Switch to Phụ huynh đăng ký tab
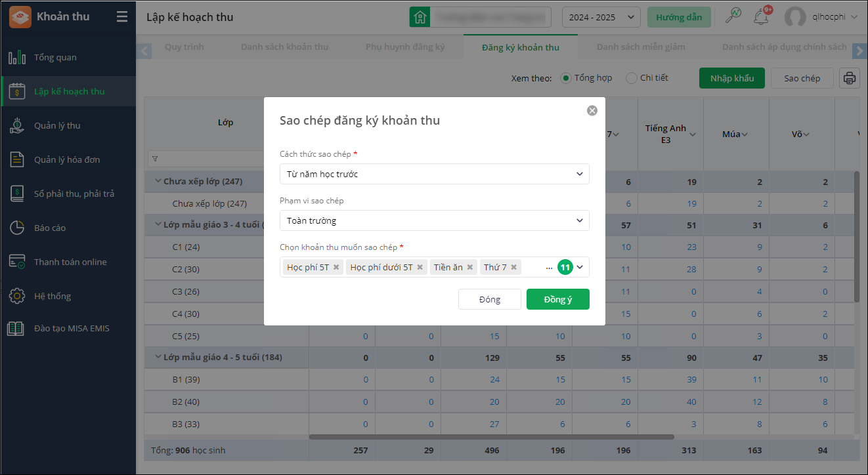 [x=405, y=47]
